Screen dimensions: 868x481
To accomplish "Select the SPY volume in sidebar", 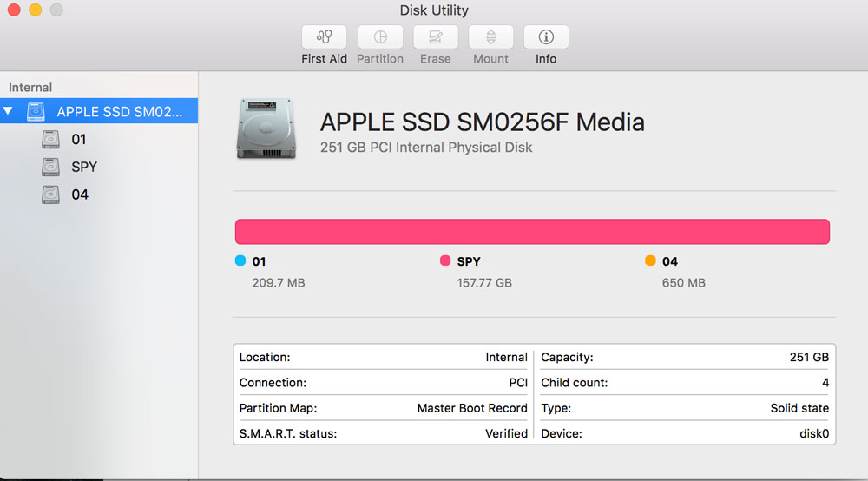I will [x=84, y=168].
